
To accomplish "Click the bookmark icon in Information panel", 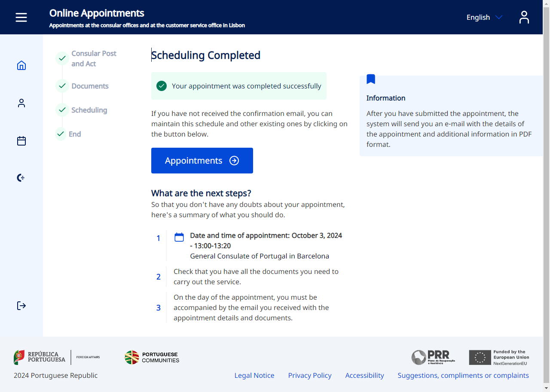I will click(371, 79).
